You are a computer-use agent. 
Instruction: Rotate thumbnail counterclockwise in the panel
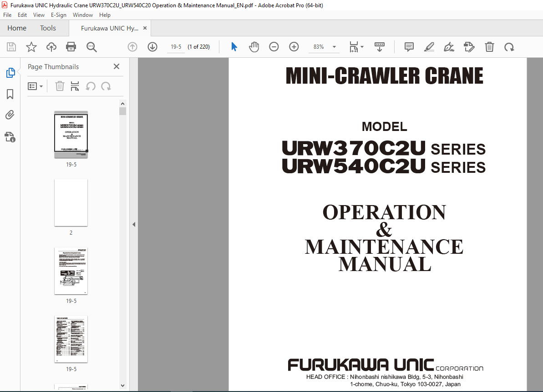(91, 86)
